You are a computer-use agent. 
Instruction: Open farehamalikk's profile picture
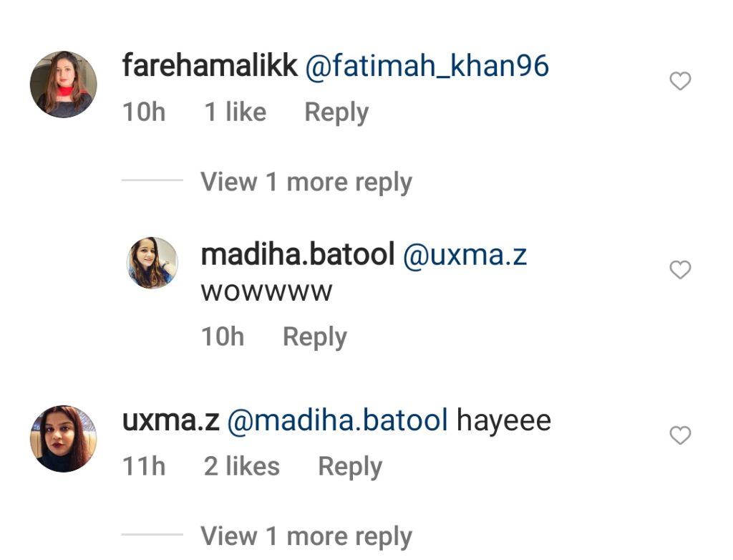64,85
